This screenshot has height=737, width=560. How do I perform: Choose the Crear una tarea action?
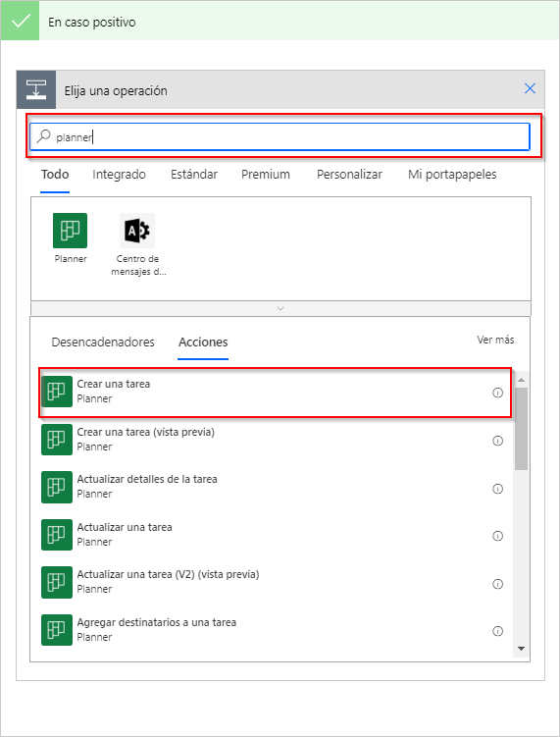[276, 393]
